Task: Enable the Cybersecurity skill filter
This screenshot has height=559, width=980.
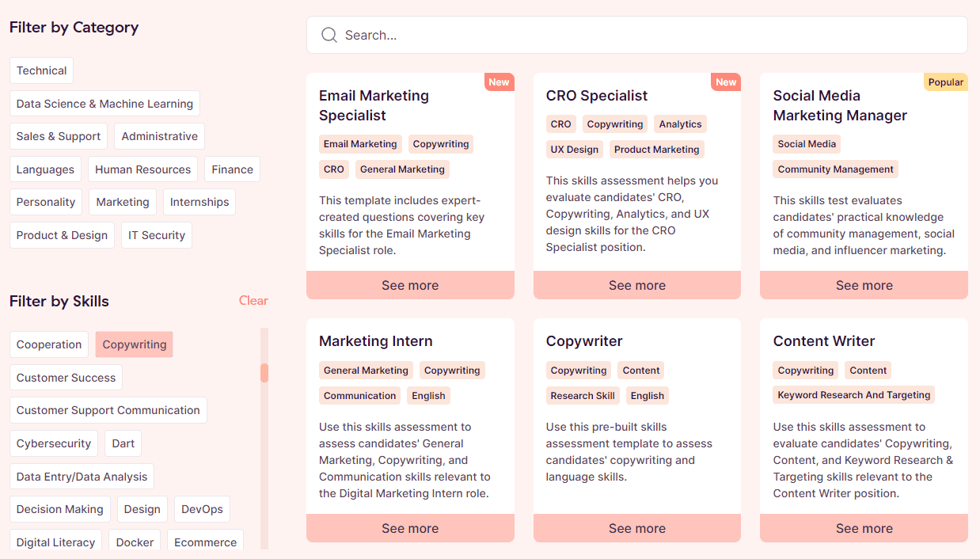Action: pyautogui.click(x=53, y=443)
